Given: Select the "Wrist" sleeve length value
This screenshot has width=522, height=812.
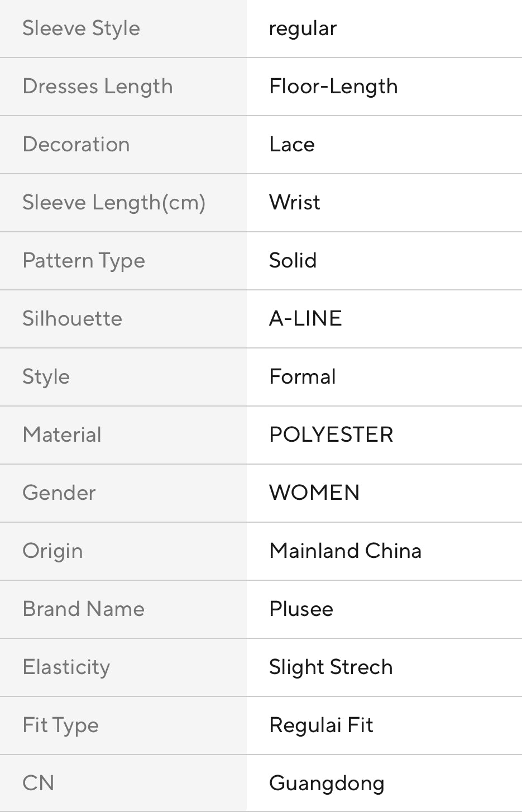Looking at the screenshot, I should coord(295,203).
